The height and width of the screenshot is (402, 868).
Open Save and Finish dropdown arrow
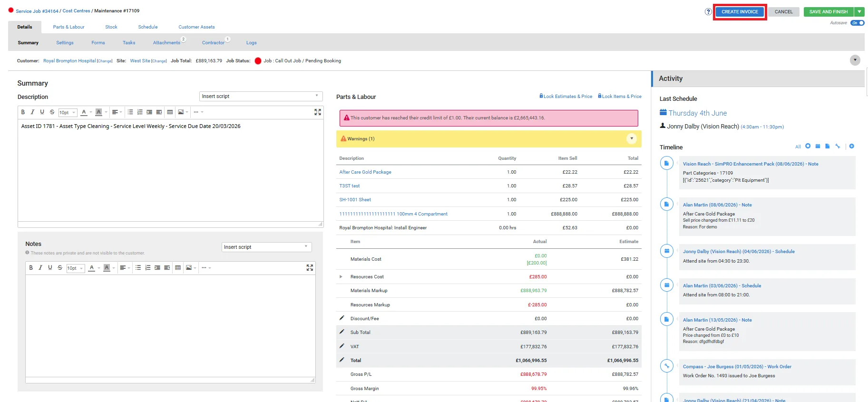[x=859, y=12]
